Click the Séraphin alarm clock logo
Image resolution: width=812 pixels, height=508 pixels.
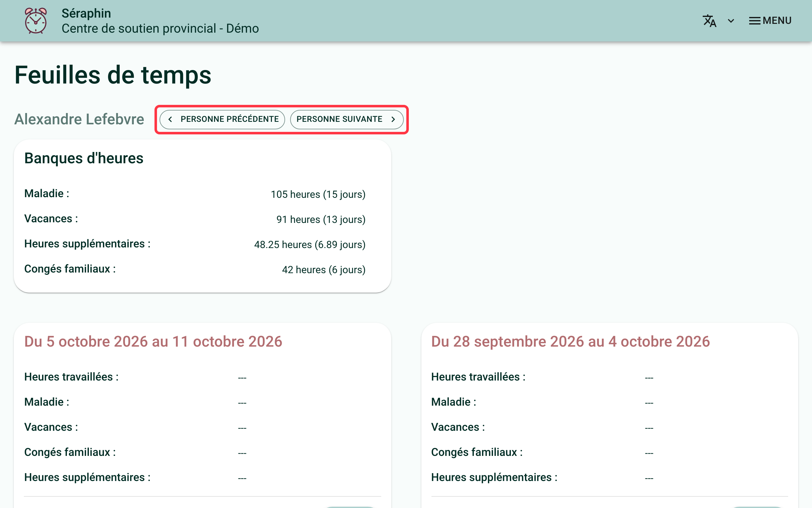35,20
